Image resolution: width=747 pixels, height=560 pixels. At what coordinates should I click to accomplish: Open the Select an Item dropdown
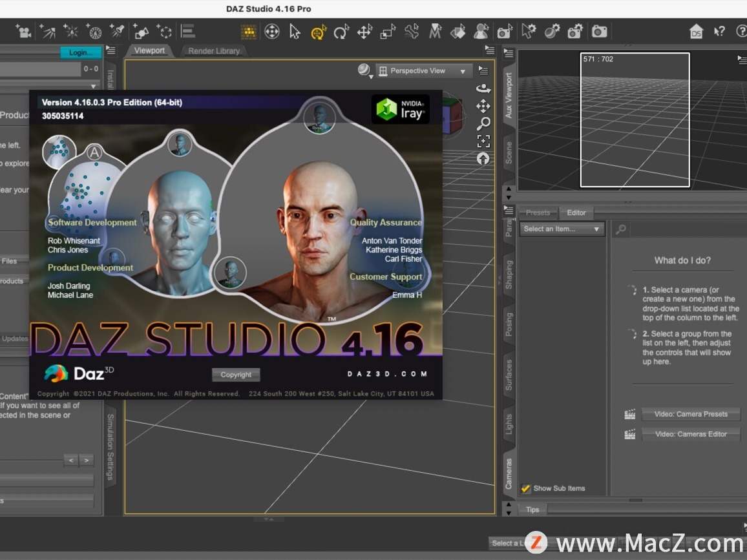561,228
